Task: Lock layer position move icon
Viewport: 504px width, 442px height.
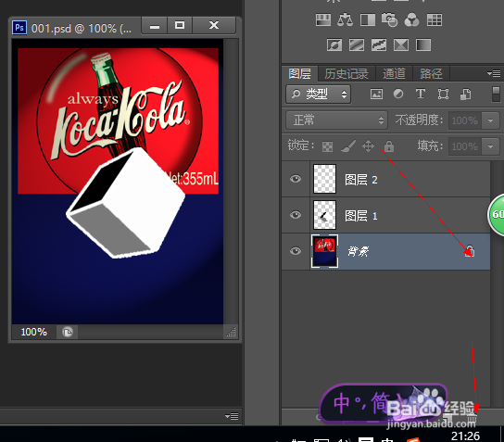Action: [x=368, y=145]
